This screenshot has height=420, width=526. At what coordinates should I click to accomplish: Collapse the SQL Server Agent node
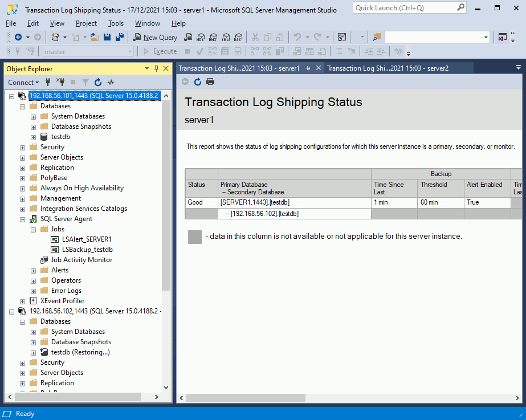(x=22, y=220)
